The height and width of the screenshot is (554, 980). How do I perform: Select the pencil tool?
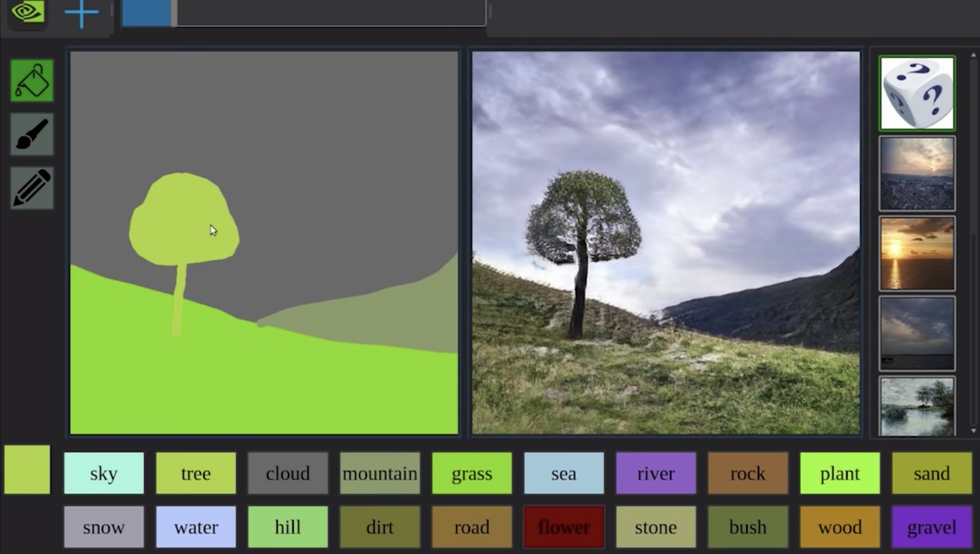point(32,188)
